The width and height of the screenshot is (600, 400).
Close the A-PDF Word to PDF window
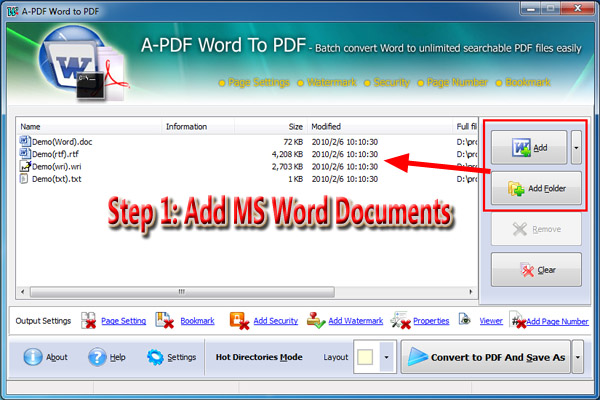(577, 8)
